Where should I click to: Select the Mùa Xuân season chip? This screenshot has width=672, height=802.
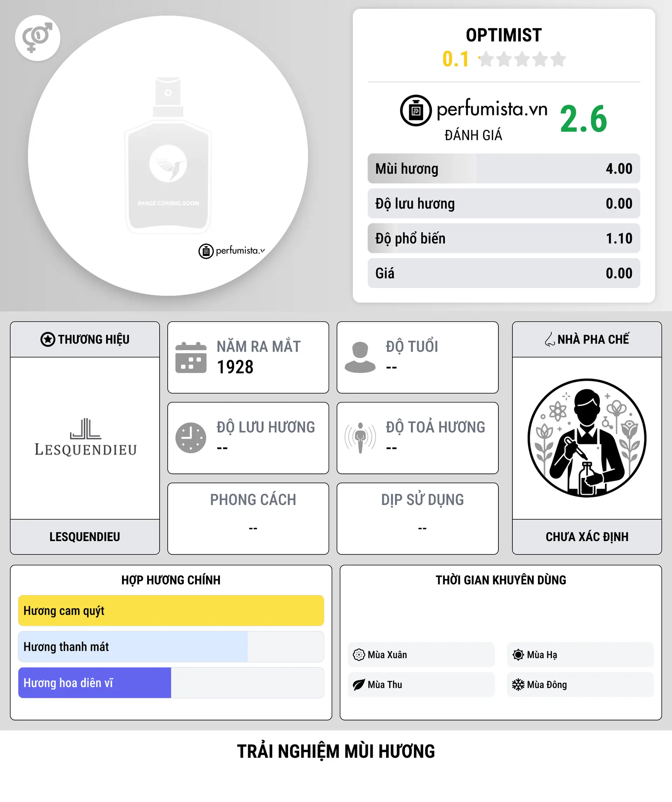tap(421, 655)
